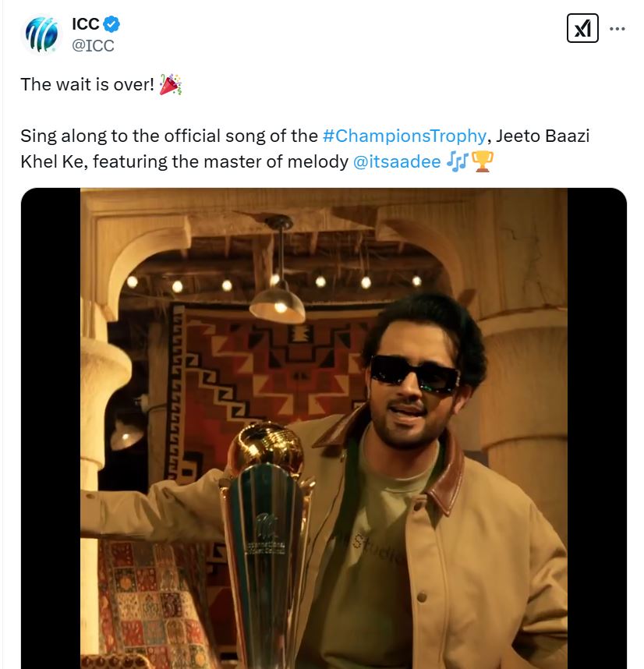Screen dimensions: 644x669
Task: Click the trophy emoji after @itsaadee
Action: [x=483, y=161]
